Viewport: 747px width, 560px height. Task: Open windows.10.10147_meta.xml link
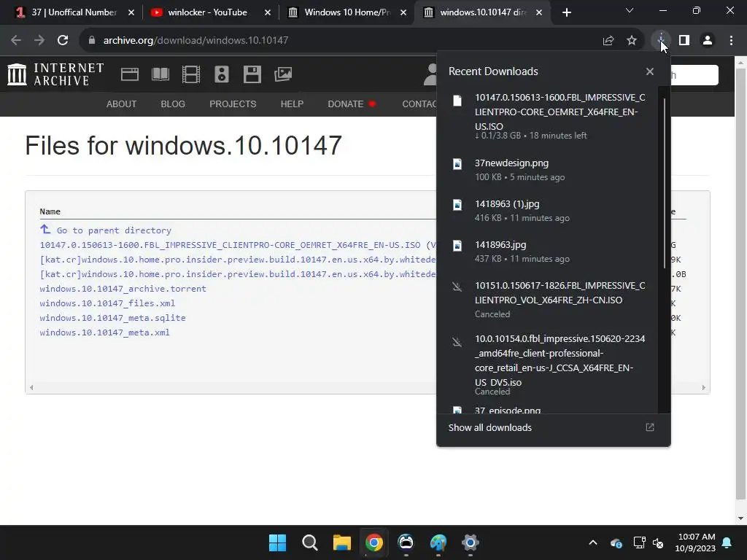105,332
